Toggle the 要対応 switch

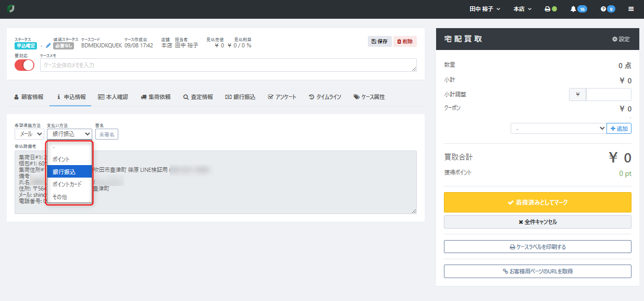pos(24,65)
